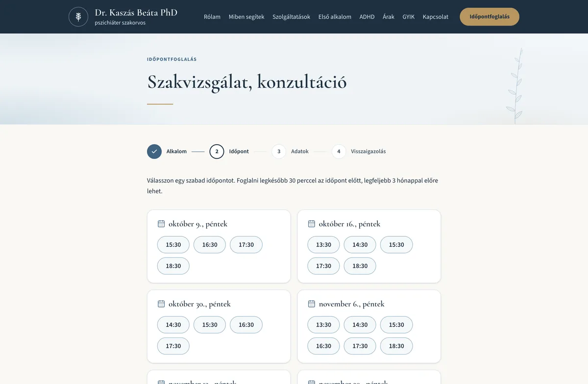Book 14:30 on október 30.
Screen dimensions: 588x384
point(173,325)
